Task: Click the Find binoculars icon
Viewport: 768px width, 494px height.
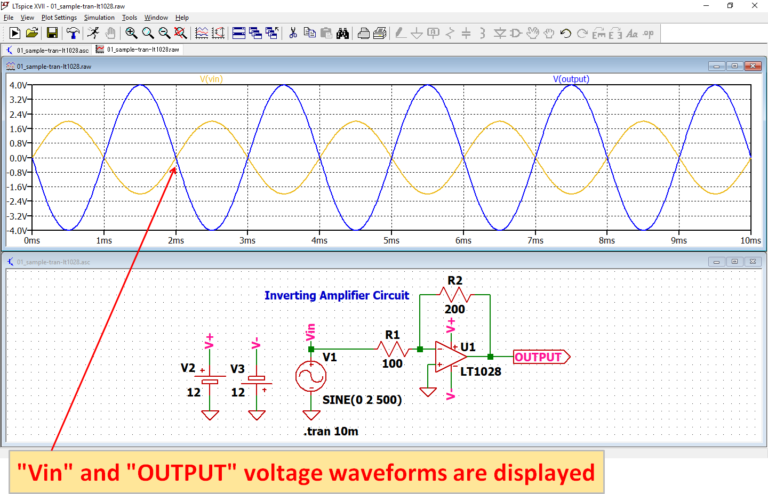Action: [x=341, y=33]
